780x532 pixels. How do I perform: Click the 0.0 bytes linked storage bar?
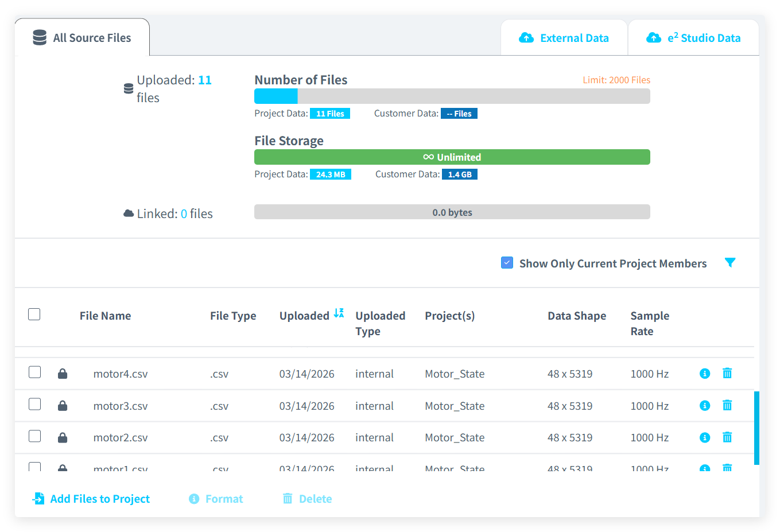pos(452,212)
